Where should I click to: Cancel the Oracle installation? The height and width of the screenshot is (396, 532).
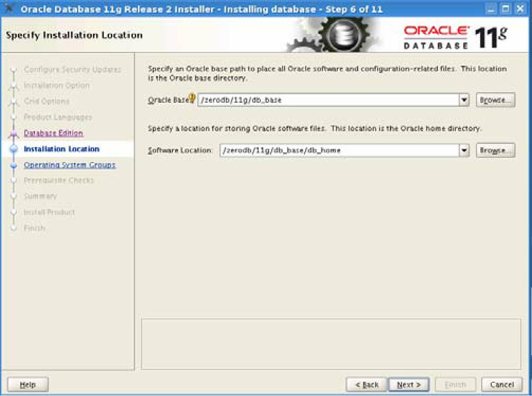click(x=502, y=384)
